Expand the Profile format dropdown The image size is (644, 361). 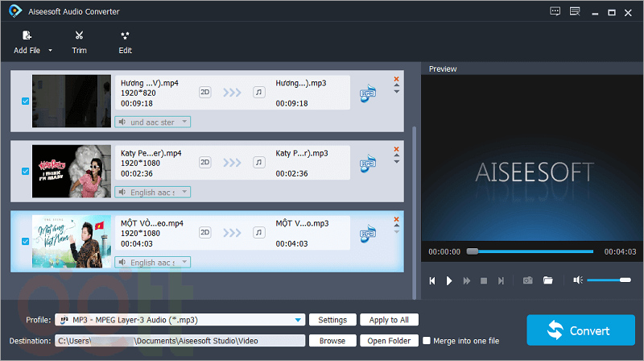tap(299, 320)
